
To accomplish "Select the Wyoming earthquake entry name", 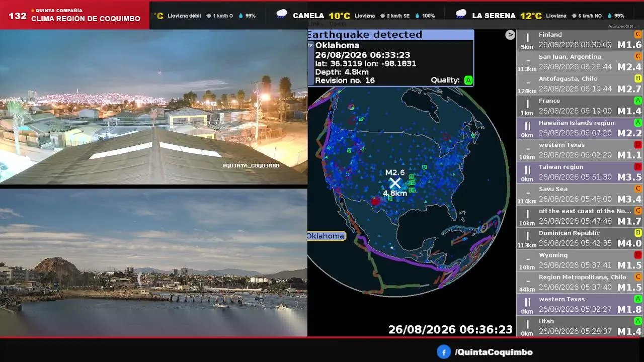I will tap(553, 255).
